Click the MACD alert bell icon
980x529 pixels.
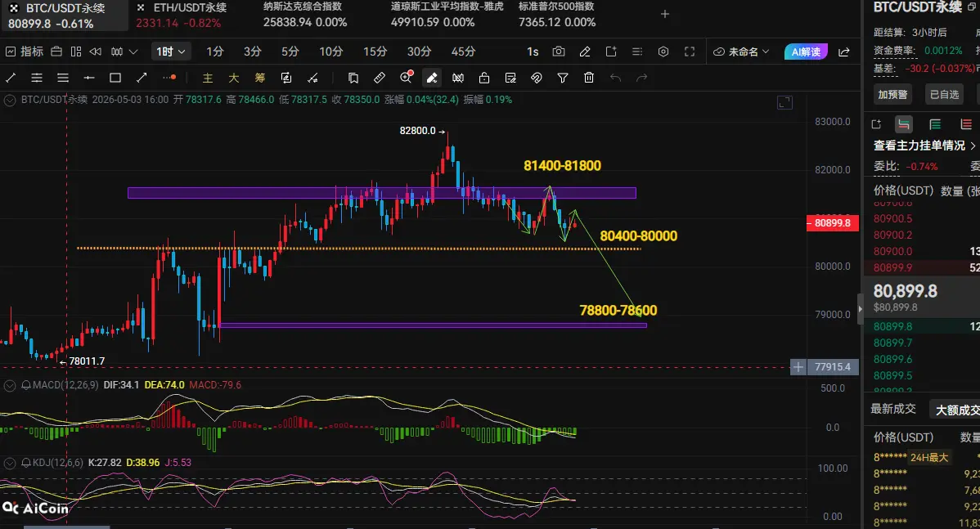click(26, 385)
